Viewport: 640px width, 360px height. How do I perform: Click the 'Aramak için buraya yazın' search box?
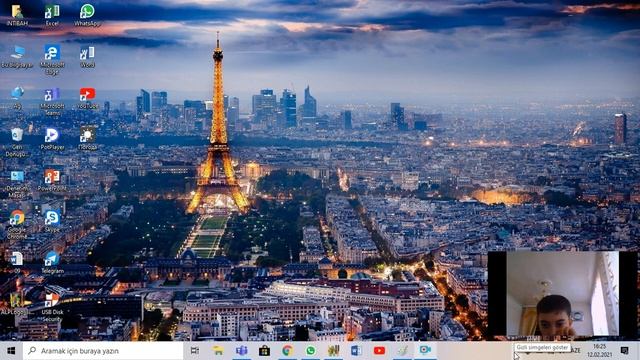tap(103, 351)
